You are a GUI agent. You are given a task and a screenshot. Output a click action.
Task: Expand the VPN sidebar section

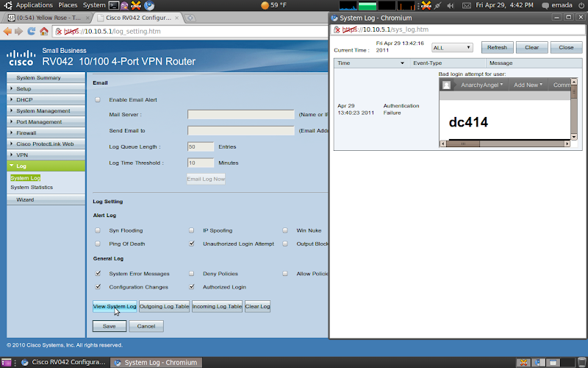(46, 155)
